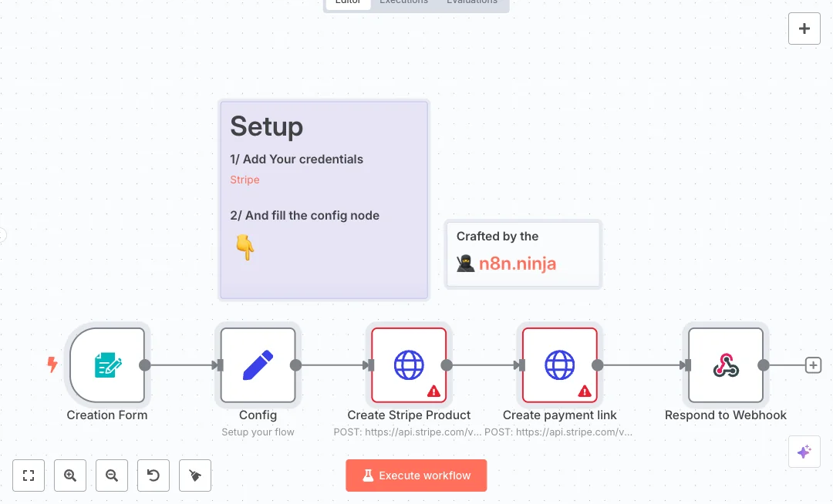The image size is (833, 504).
Task: Click the Creation Form trigger node
Action: pyautogui.click(x=107, y=365)
